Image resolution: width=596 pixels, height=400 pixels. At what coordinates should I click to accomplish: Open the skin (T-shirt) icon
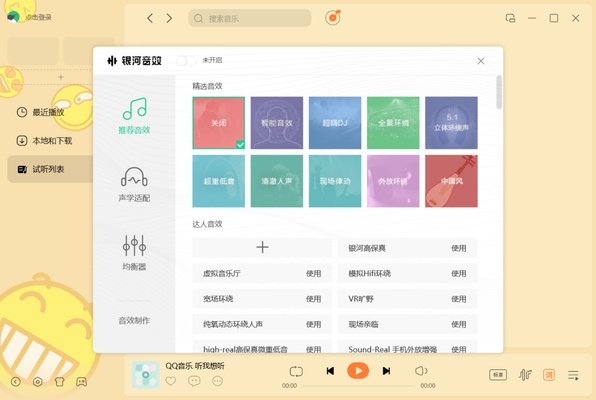pyautogui.click(x=59, y=381)
